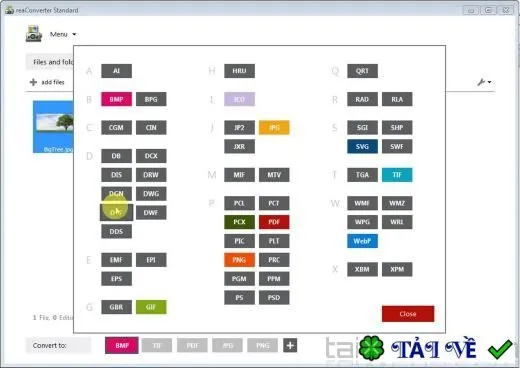The image size is (520, 368).
Task: Pick the DWG format
Action: pos(151,194)
